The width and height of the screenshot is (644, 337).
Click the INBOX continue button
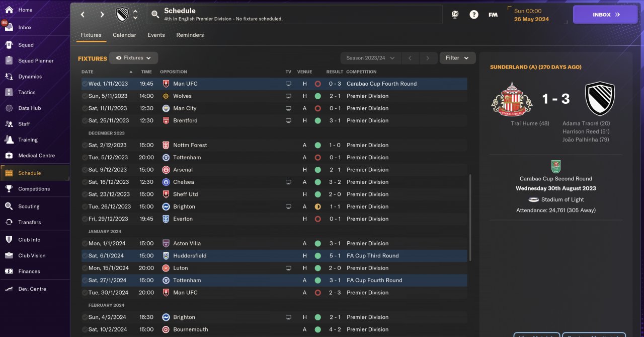pos(605,15)
